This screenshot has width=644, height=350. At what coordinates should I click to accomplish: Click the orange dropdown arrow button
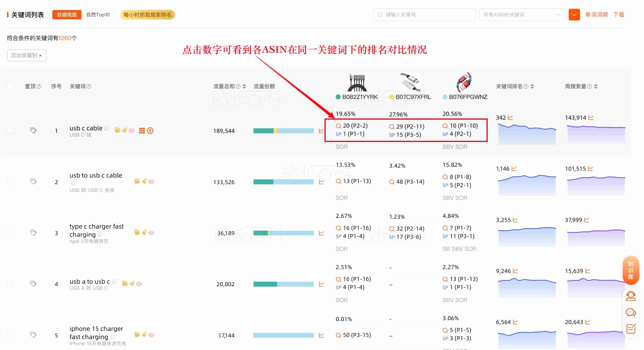[574, 15]
